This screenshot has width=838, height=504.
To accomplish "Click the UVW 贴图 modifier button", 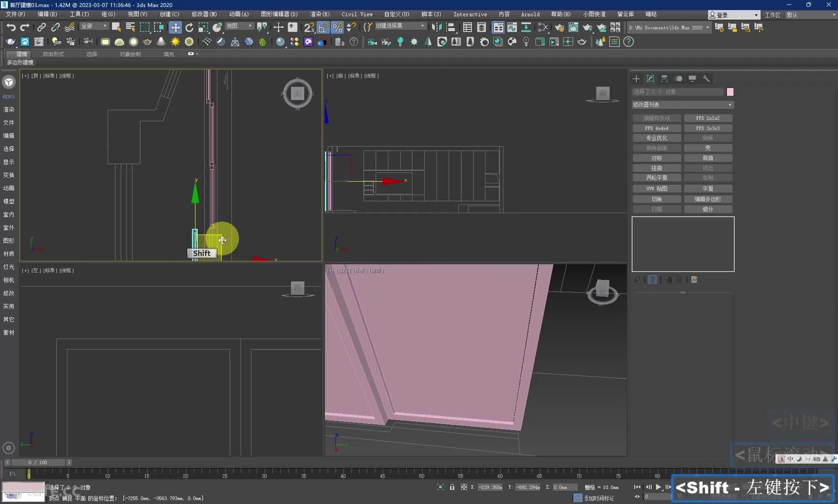I will tap(656, 189).
